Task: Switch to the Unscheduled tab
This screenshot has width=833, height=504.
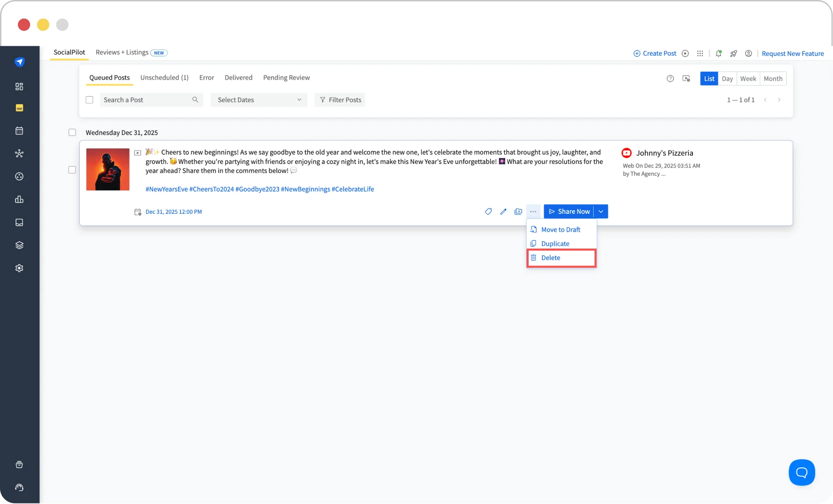Action: coord(164,77)
